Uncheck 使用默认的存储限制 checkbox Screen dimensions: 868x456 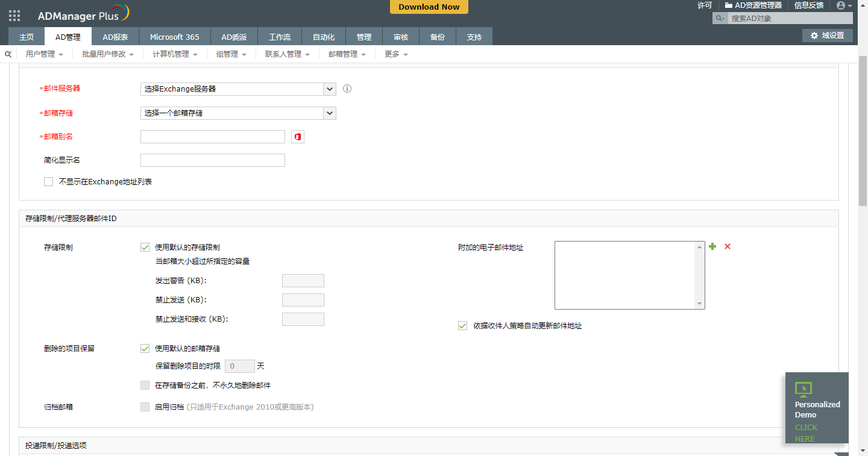tap(145, 247)
